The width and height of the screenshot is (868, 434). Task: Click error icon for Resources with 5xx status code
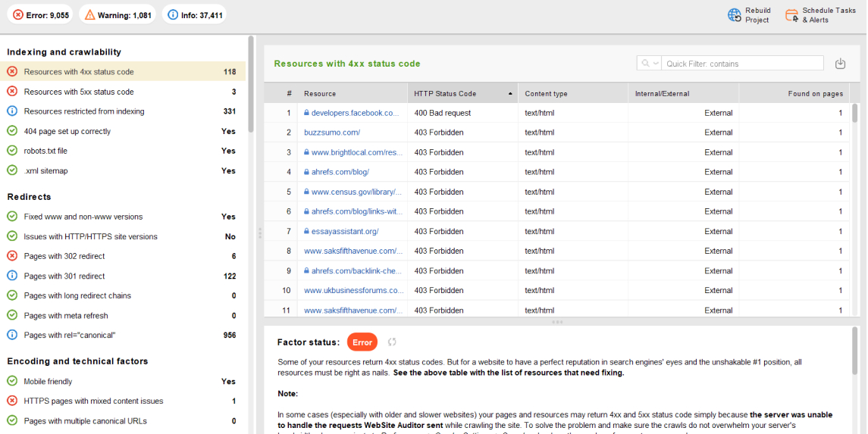coord(12,92)
